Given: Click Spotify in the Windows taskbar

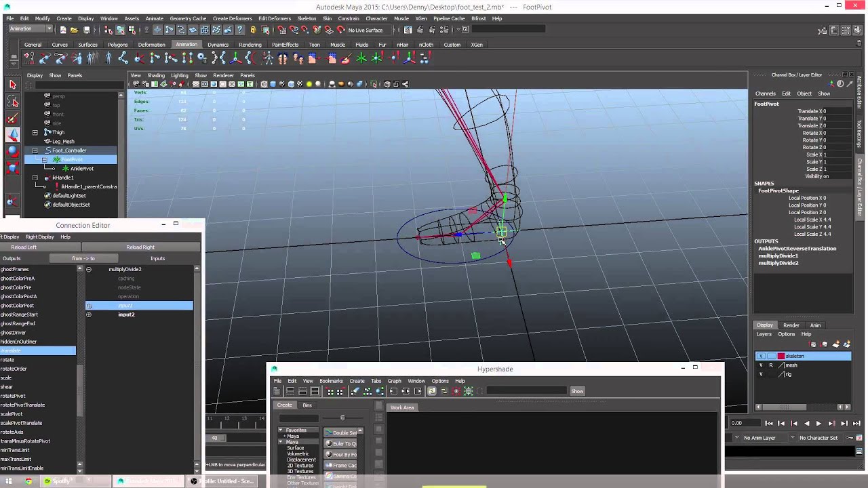Looking at the screenshot, I should pos(60,481).
